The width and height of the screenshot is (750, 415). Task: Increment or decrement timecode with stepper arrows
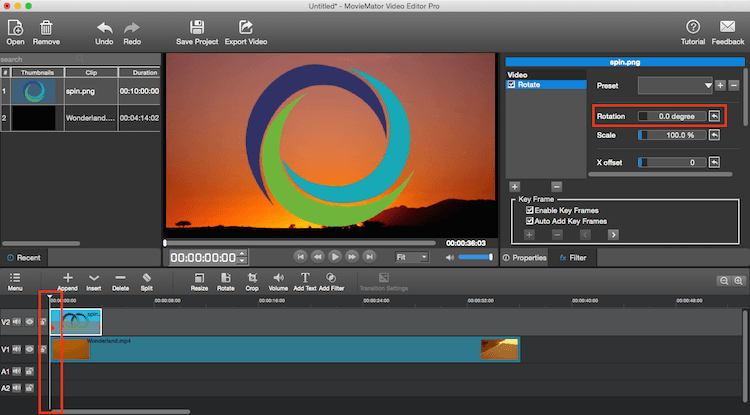click(243, 257)
